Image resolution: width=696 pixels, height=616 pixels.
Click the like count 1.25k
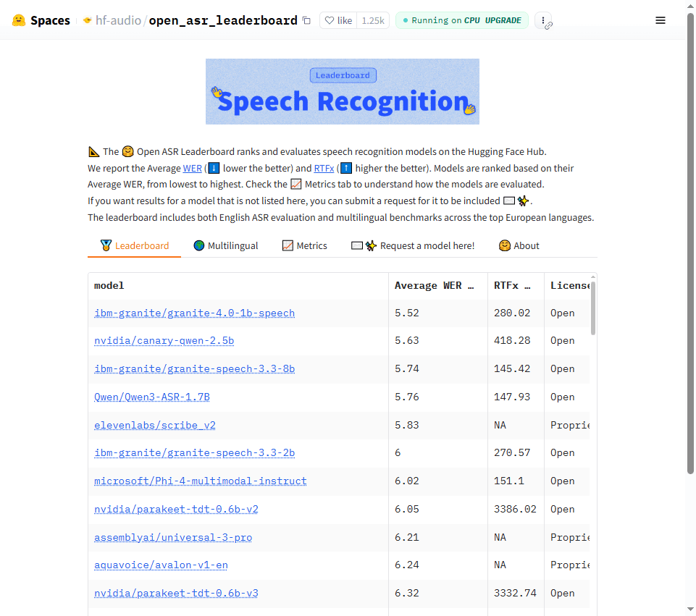[x=373, y=20]
